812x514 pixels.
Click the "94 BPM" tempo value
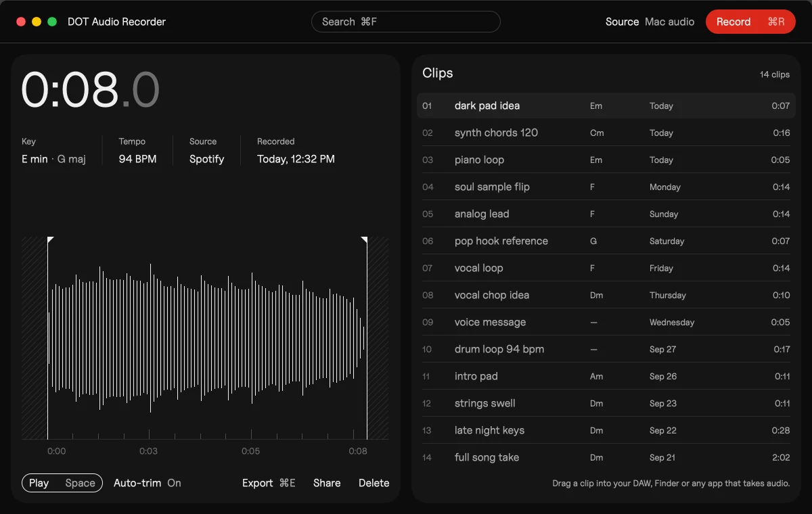click(137, 159)
